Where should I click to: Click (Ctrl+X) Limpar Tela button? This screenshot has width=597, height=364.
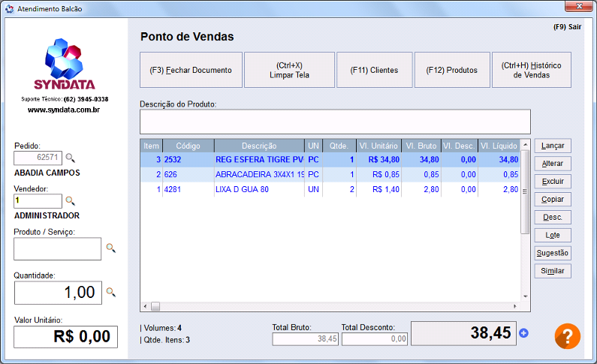point(289,70)
